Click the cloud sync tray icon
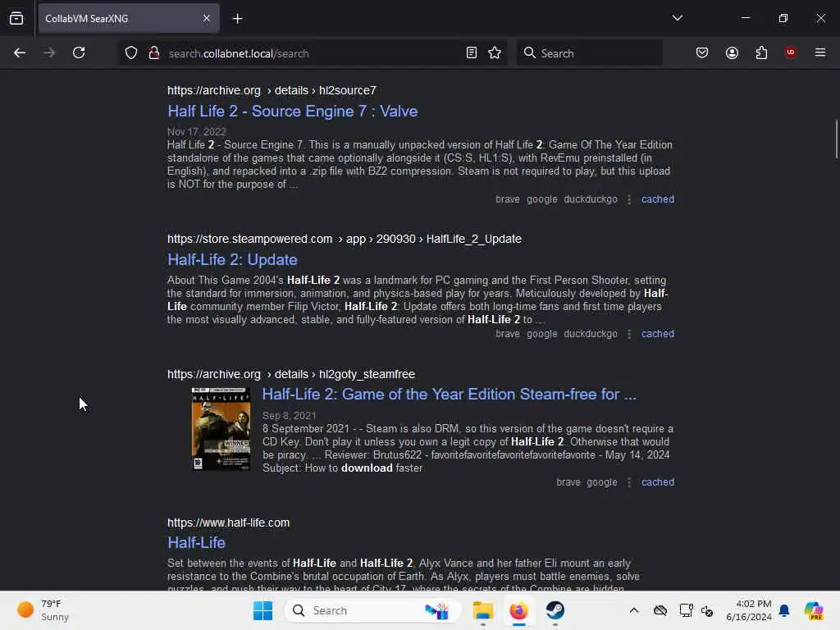Viewport: 840px width, 630px height. tap(660, 610)
